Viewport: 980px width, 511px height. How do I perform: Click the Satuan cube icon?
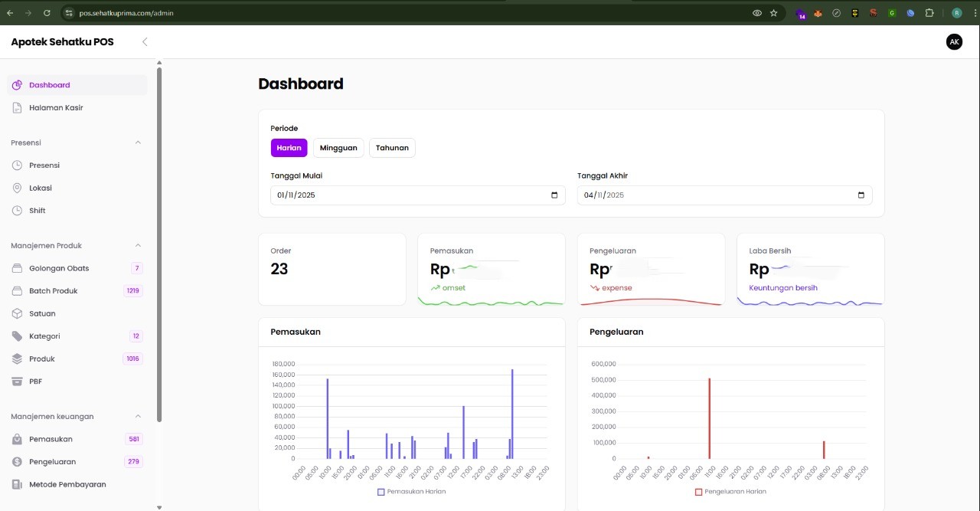tap(18, 313)
